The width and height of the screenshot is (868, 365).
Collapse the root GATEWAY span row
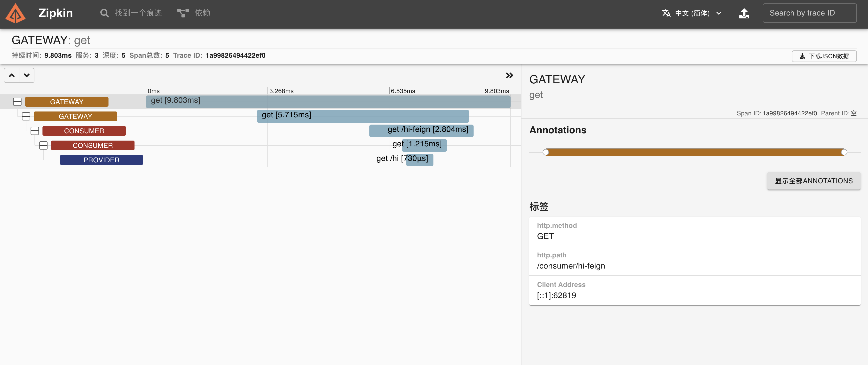[x=17, y=102]
